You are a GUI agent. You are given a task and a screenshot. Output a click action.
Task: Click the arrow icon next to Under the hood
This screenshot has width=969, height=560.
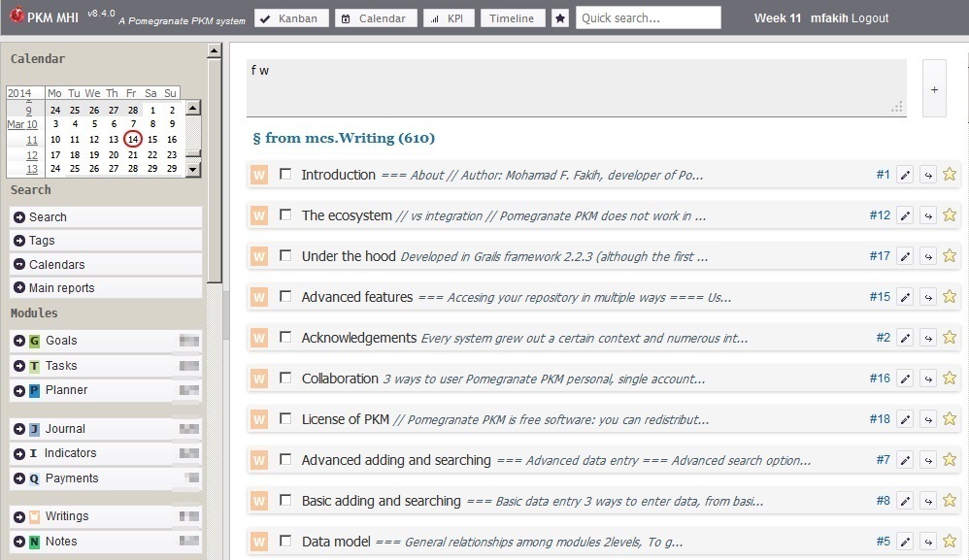927,257
